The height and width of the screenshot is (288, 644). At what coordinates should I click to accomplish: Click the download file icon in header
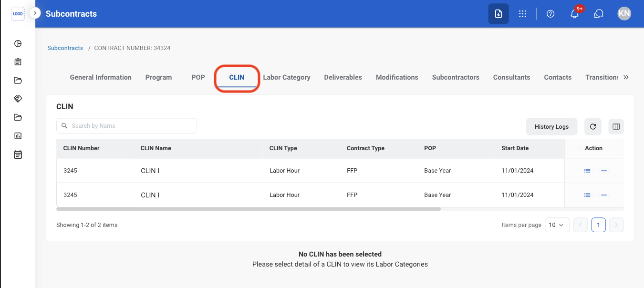click(498, 14)
